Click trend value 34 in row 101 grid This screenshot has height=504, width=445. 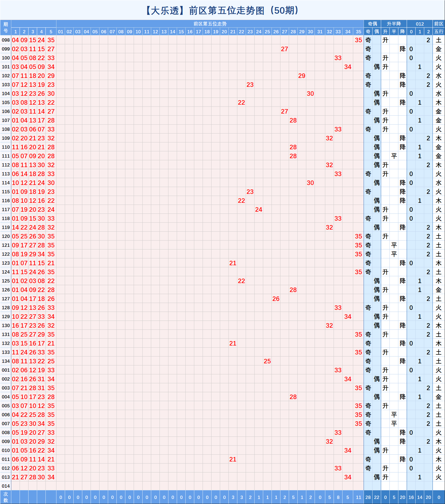[348, 67]
